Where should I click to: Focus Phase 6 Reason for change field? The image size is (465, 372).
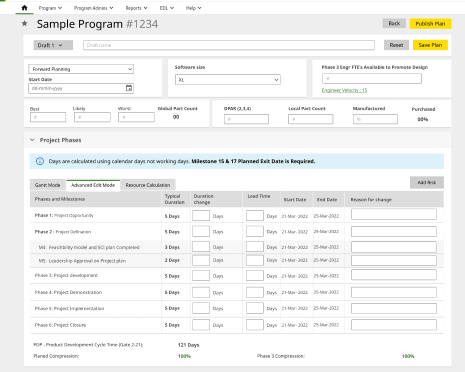coord(394,325)
